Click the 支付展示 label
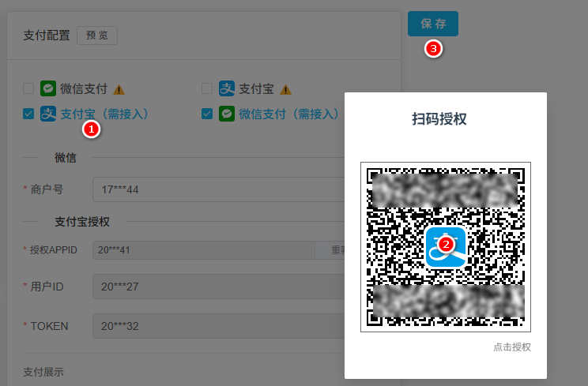Screen dimensions: 588x386 (43, 372)
